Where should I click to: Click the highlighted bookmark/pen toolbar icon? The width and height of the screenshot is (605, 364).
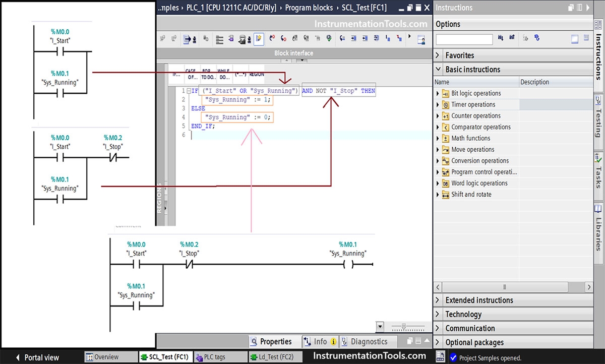coord(259,38)
